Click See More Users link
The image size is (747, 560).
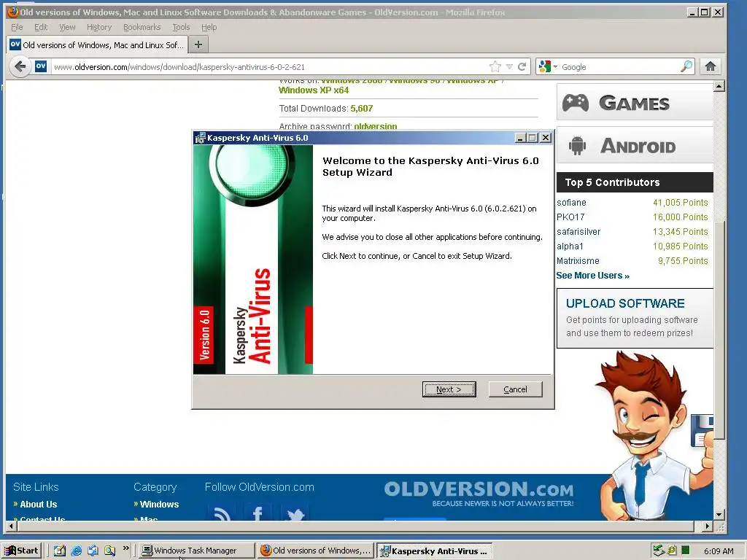point(592,275)
